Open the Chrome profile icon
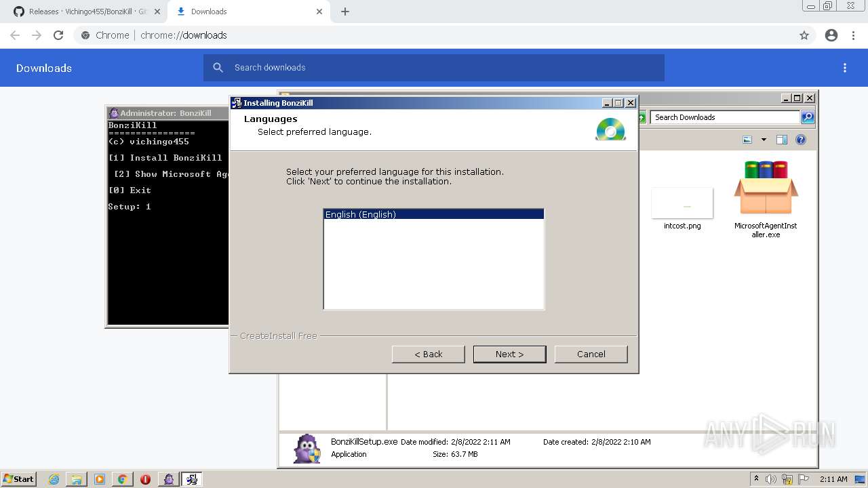Viewport: 868px width, 488px height. [831, 35]
